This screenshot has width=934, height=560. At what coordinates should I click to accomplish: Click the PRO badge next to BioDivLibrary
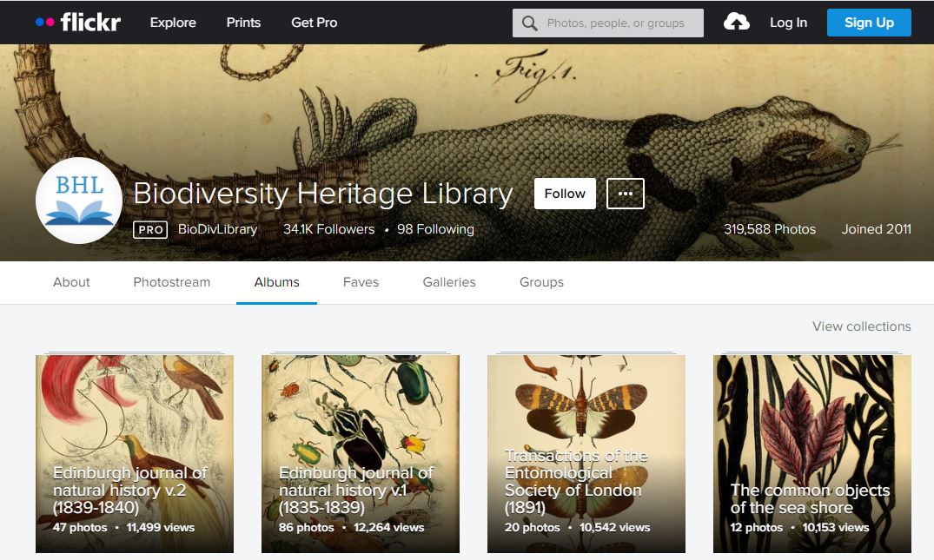click(x=149, y=229)
